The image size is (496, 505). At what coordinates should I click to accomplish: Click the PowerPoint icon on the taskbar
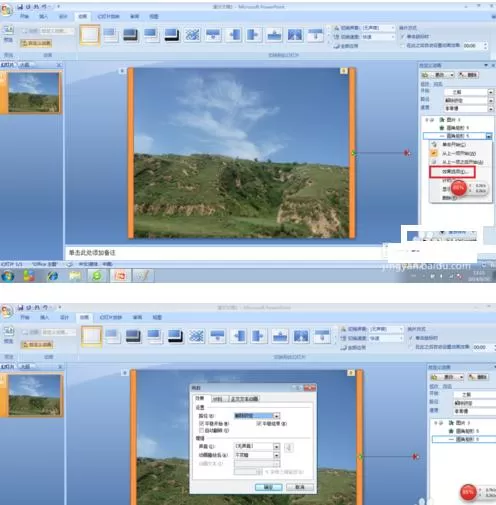pos(120,276)
